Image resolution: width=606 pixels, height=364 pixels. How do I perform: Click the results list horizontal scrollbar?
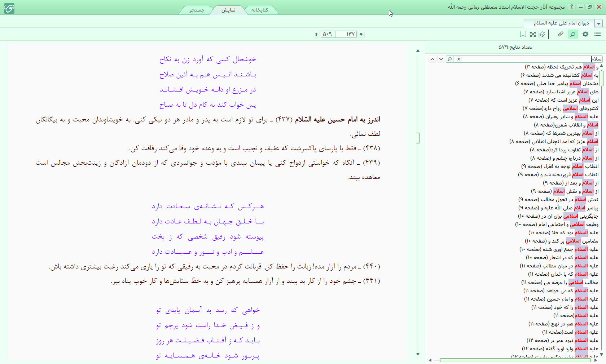[x=512, y=360]
